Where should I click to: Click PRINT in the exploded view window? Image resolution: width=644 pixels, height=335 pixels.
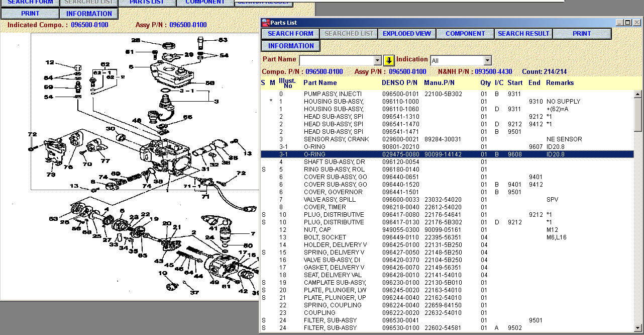(x=30, y=14)
